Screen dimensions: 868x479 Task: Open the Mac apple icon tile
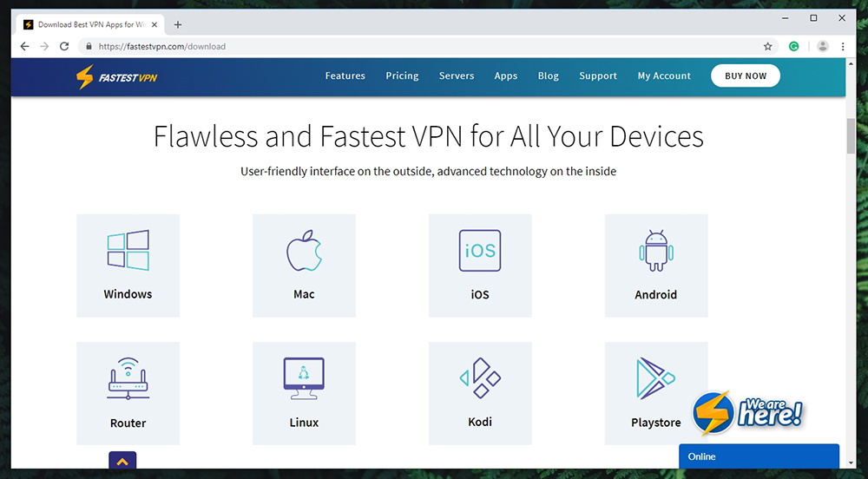point(304,251)
